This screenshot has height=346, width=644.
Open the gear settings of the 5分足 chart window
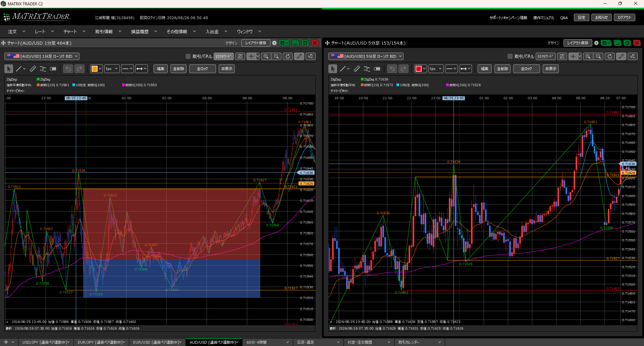coord(596,43)
